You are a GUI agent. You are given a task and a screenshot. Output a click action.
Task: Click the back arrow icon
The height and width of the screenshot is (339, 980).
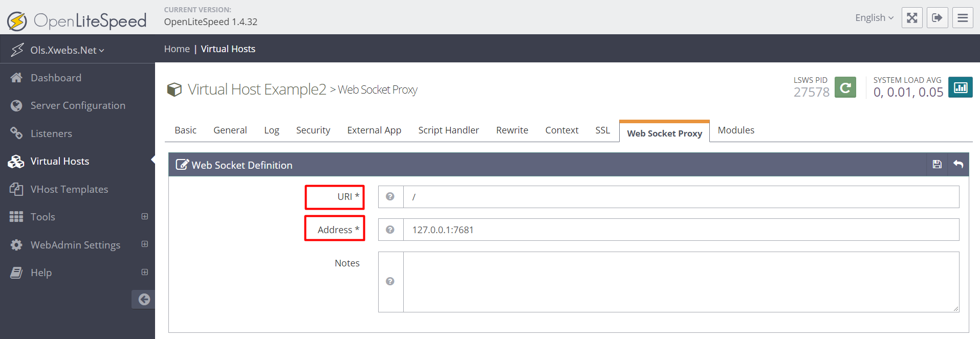959,165
